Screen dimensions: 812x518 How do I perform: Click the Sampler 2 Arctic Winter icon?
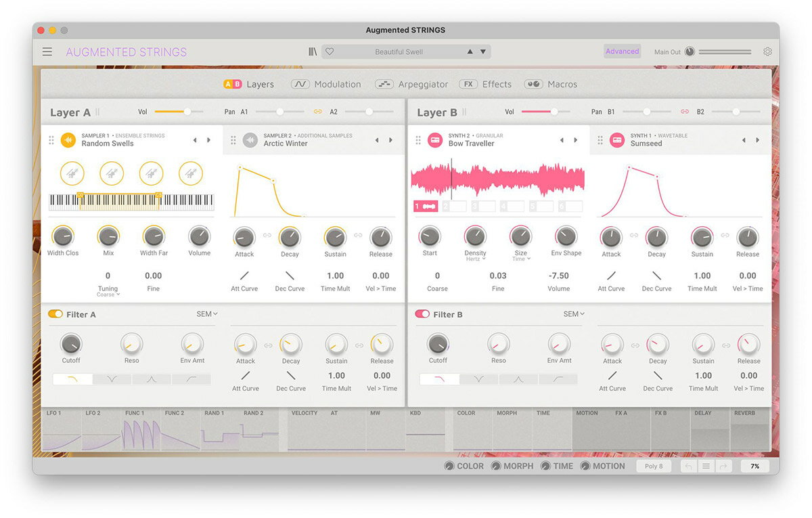click(250, 140)
